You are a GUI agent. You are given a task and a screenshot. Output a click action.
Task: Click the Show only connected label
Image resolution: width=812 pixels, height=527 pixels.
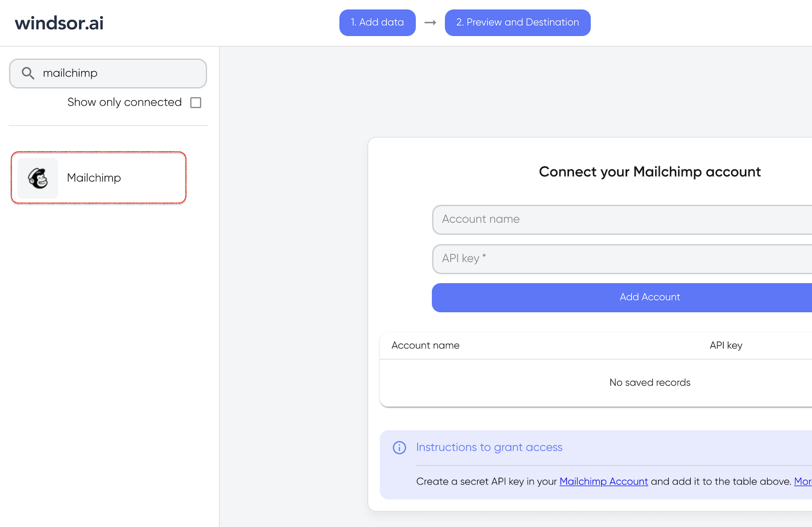pos(125,102)
